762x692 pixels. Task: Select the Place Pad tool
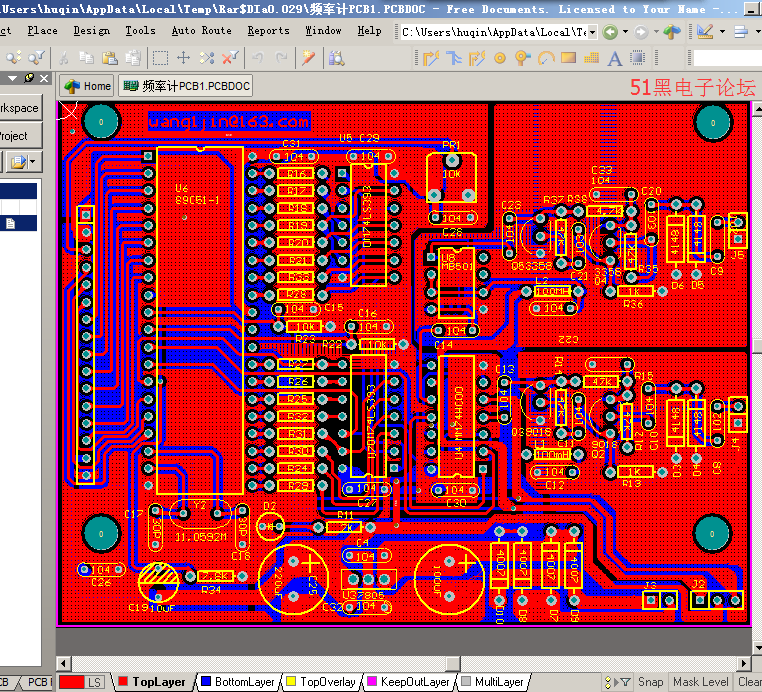click(x=500, y=58)
